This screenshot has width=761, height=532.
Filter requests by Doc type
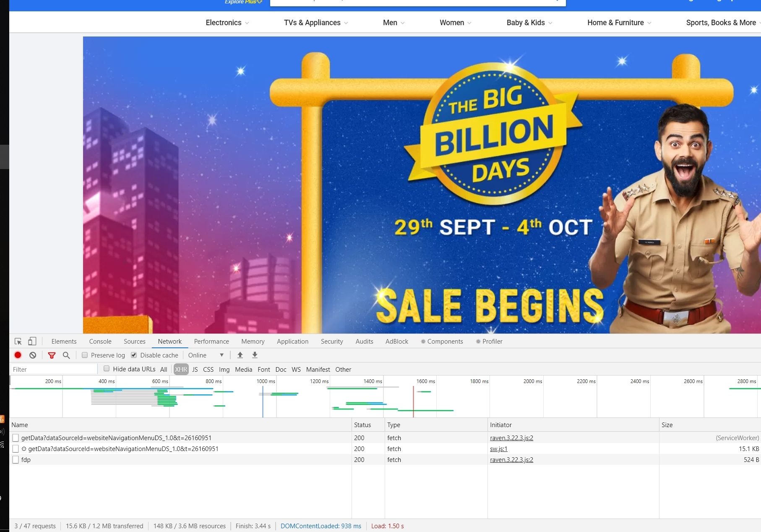tap(281, 370)
